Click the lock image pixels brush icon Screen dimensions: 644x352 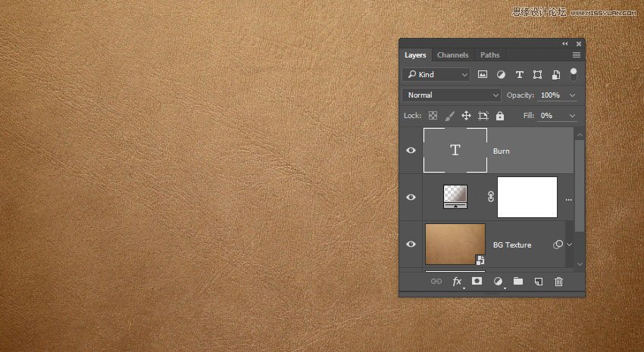pyautogui.click(x=449, y=116)
